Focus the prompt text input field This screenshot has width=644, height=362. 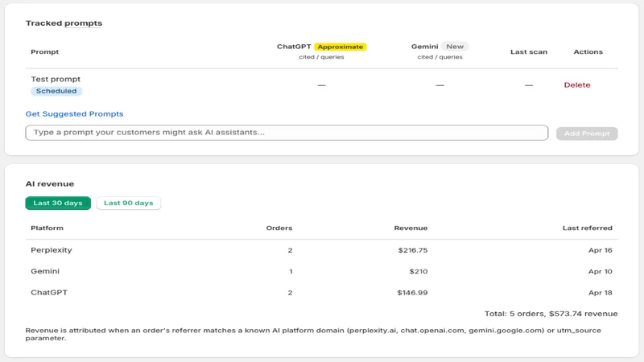(x=287, y=133)
